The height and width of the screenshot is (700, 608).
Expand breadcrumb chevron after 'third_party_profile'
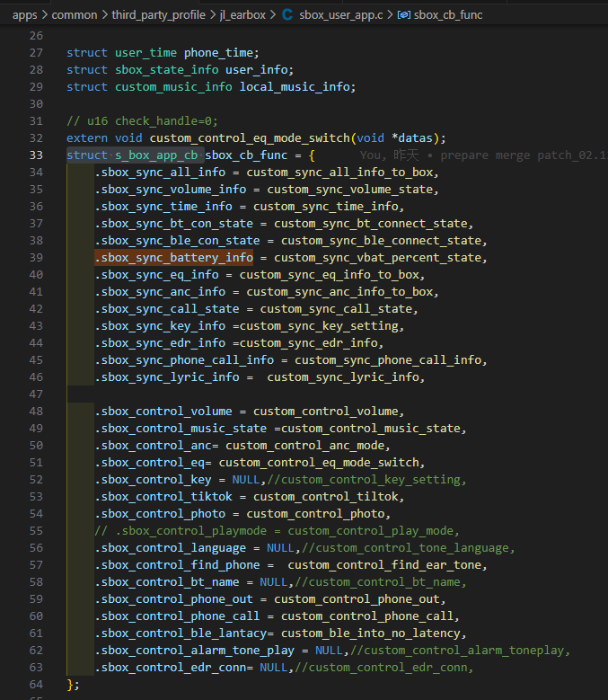click(213, 15)
